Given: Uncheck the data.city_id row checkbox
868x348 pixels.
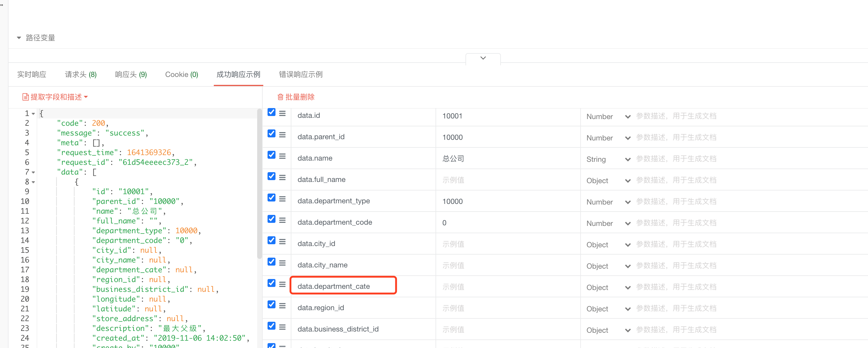Looking at the screenshot, I should coord(272,240).
